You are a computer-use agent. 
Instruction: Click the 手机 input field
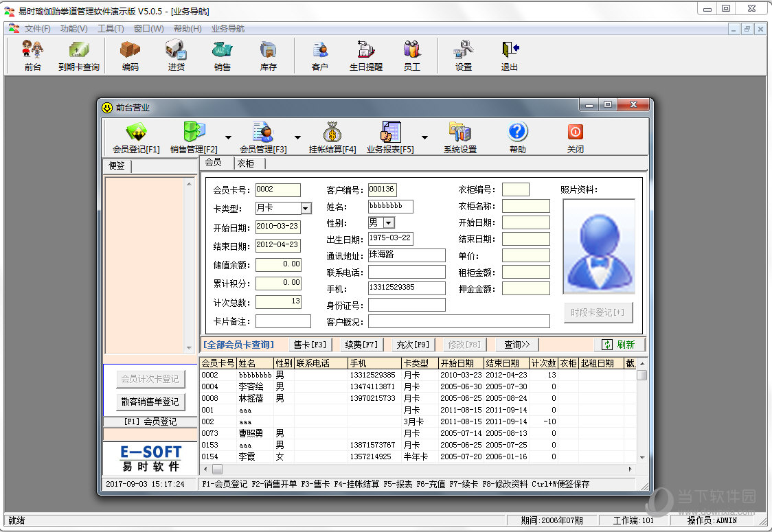pyautogui.click(x=407, y=288)
